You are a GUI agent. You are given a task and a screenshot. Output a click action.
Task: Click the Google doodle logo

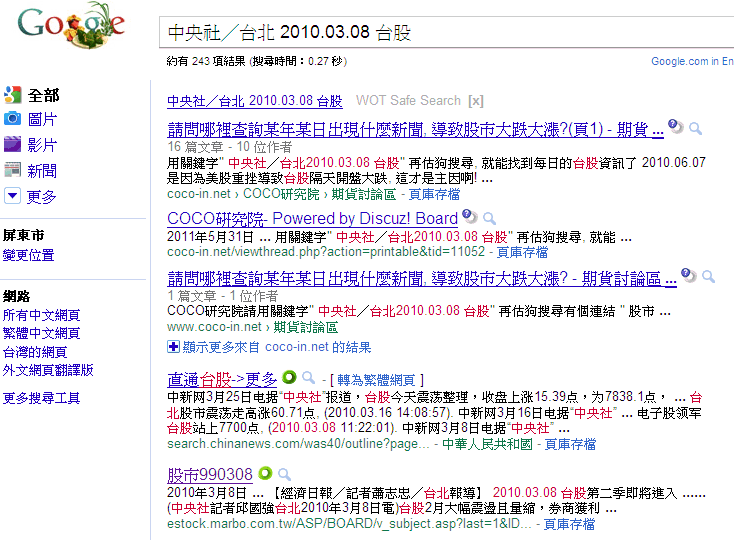tap(71, 25)
